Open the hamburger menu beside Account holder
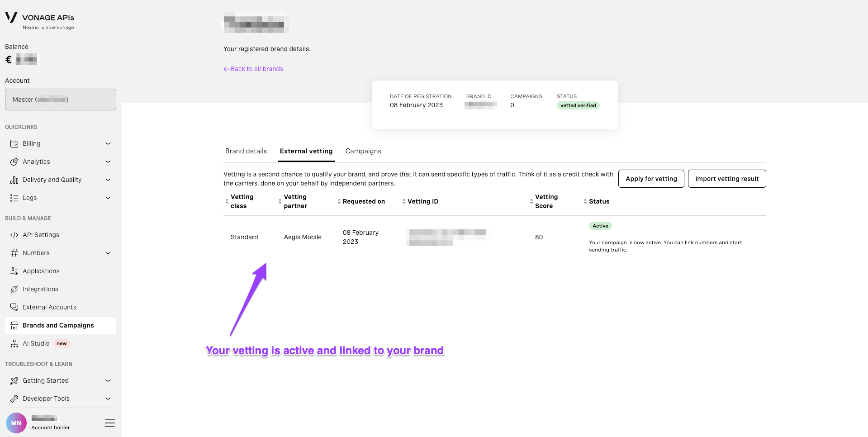Screen dimensions: 868x437 coord(110,423)
